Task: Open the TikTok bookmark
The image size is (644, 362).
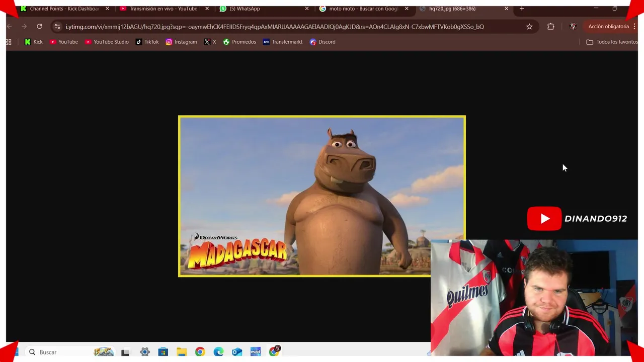Action: click(x=147, y=42)
